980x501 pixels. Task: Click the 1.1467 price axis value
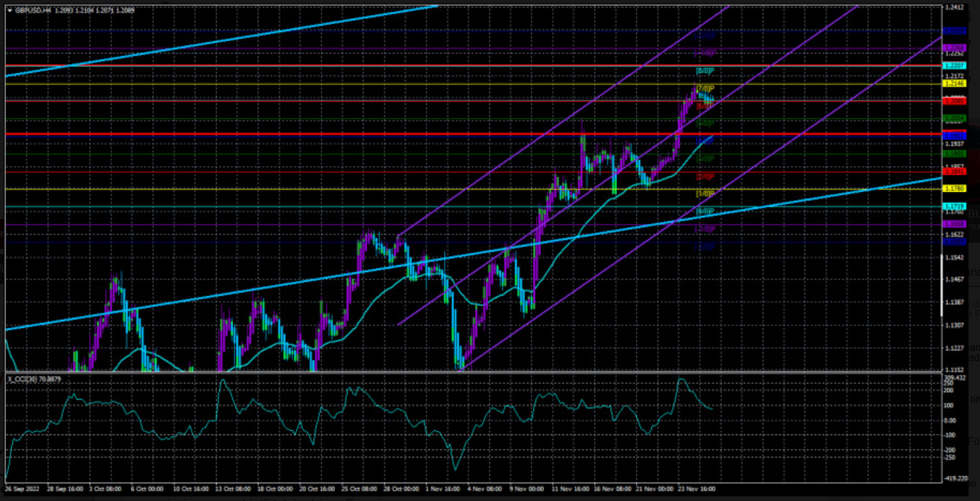tap(954, 280)
